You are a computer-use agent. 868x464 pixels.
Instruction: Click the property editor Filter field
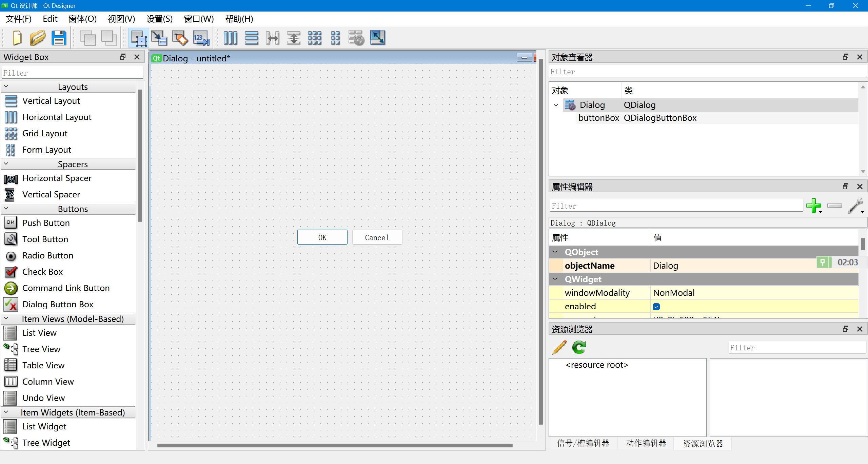point(675,206)
